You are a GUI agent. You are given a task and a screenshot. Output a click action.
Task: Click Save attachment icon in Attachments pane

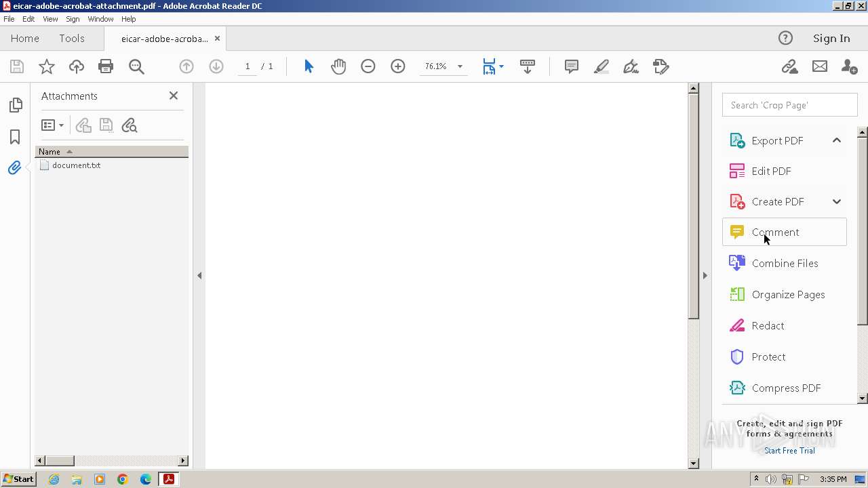pyautogui.click(x=106, y=125)
